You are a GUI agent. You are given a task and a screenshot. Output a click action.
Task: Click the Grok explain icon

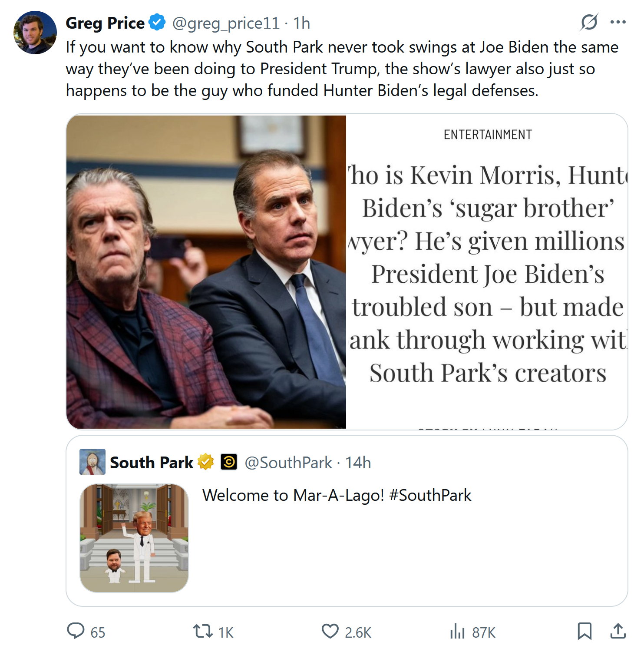589,22
